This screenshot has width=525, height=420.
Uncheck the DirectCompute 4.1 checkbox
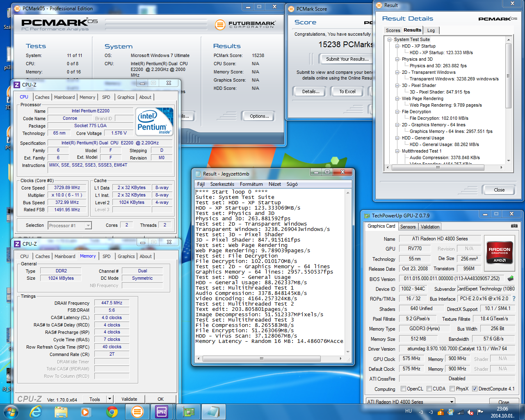(475, 389)
